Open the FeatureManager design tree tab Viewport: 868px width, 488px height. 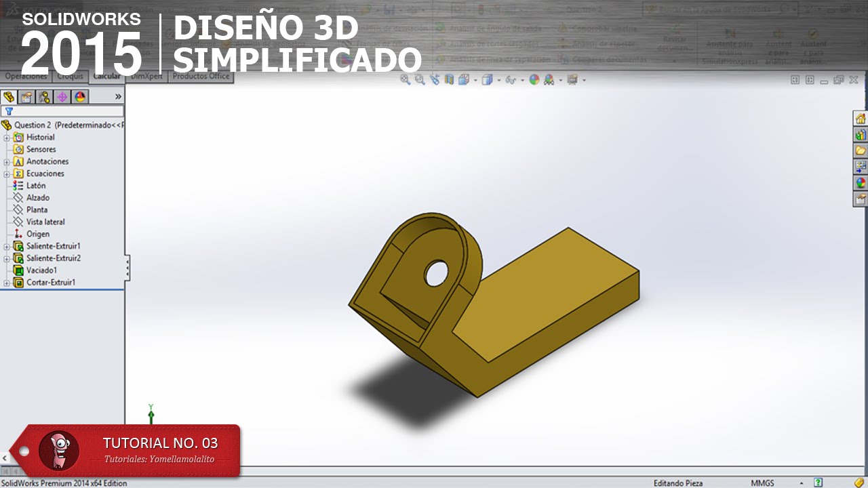coord(9,97)
